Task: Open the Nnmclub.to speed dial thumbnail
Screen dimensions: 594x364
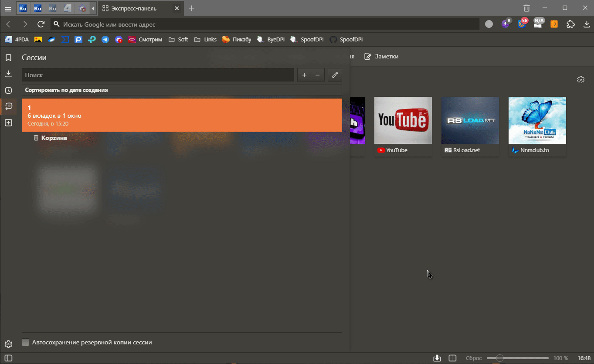Action: pyautogui.click(x=537, y=120)
